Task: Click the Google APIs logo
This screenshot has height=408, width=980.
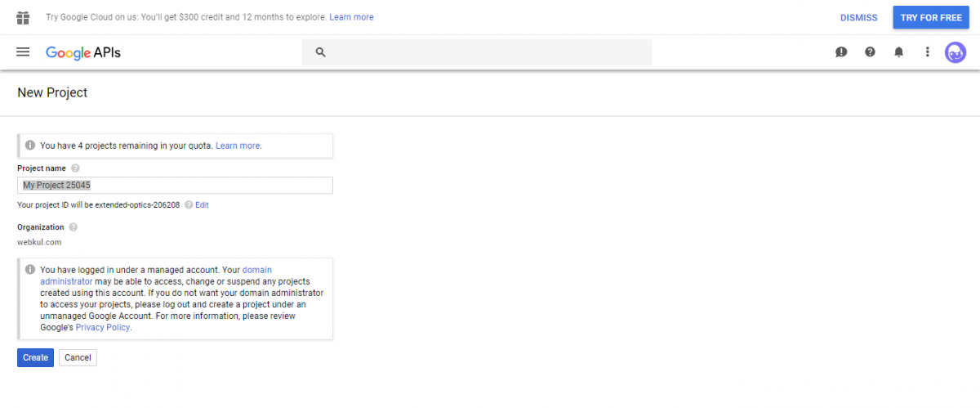Action: point(83,52)
